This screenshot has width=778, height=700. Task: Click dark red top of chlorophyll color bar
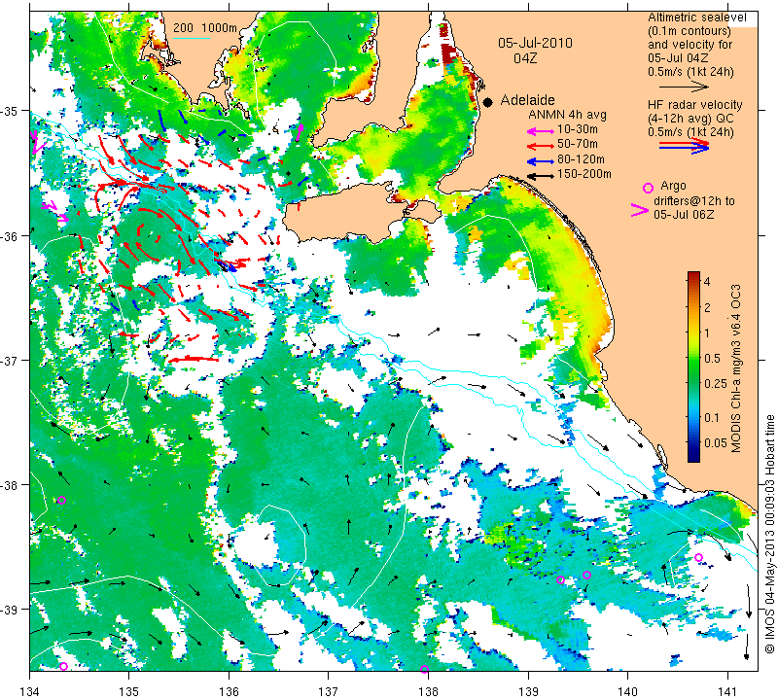(693, 276)
